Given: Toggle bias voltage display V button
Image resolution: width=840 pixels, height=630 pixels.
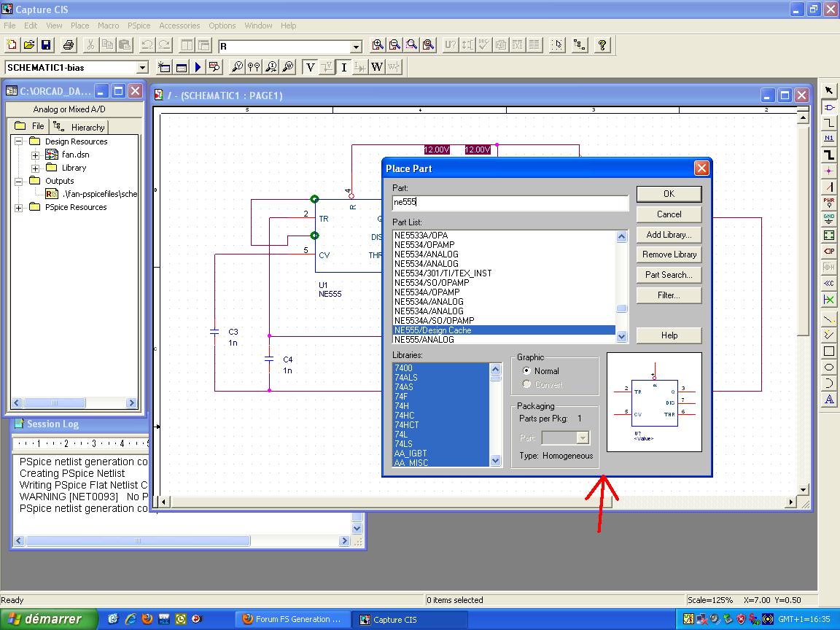Looking at the screenshot, I should point(311,67).
